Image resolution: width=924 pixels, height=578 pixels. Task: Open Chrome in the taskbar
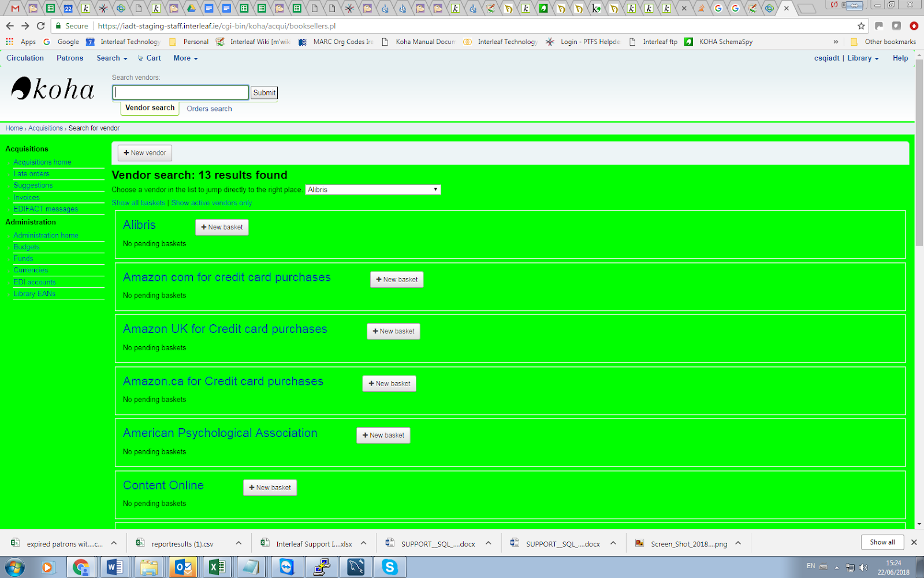pyautogui.click(x=81, y=568)
